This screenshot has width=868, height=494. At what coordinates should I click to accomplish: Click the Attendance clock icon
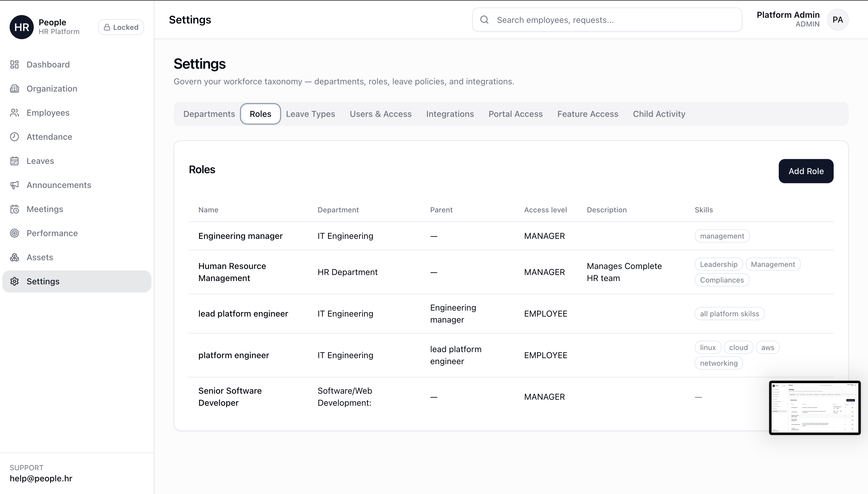(14, 137)
